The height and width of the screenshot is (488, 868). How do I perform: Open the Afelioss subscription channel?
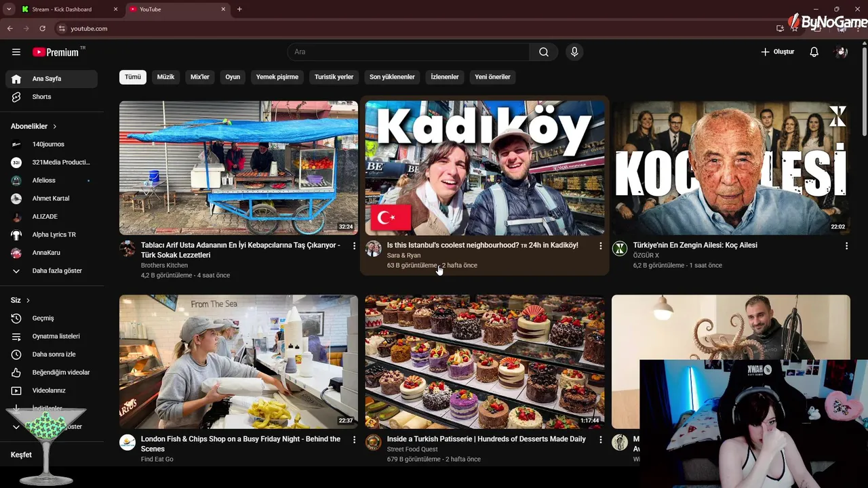click(x=52, y=180)
